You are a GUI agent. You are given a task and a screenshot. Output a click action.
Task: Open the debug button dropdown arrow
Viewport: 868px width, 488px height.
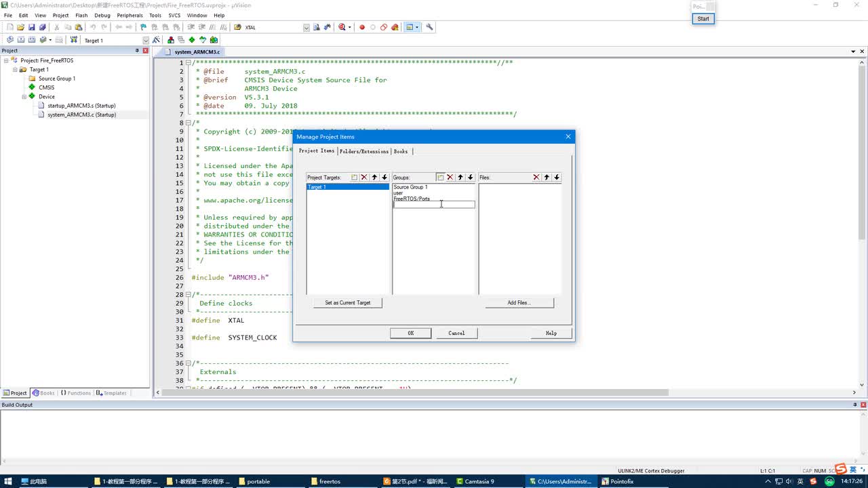tap(349, 27)
